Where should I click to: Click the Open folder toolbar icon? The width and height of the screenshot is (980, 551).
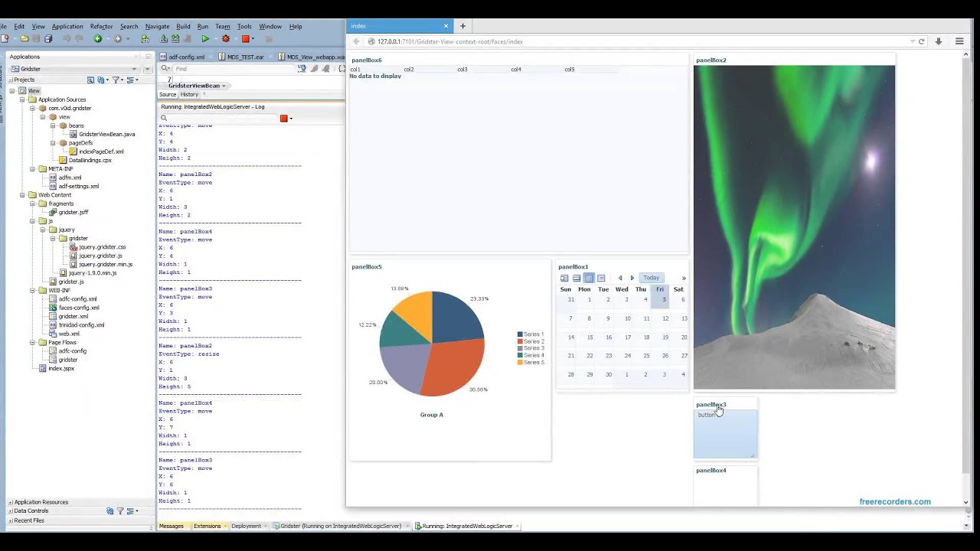[24, 38]
